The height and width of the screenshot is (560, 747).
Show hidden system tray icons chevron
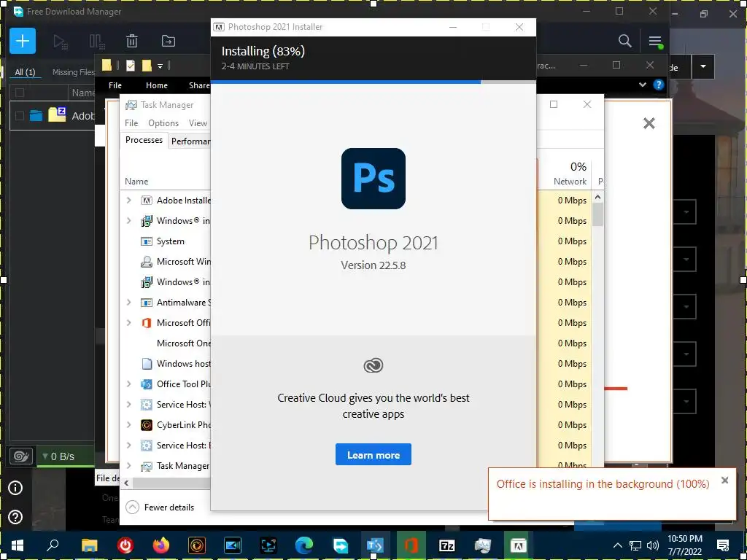pos(617,545)
